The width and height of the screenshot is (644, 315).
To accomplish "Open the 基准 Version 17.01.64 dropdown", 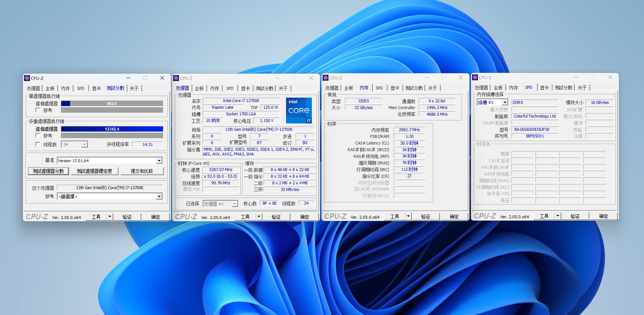I will (x=159, y=160).
